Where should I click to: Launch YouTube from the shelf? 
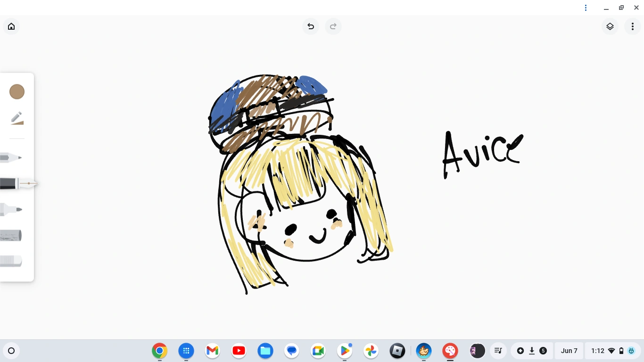pos(239,351)
